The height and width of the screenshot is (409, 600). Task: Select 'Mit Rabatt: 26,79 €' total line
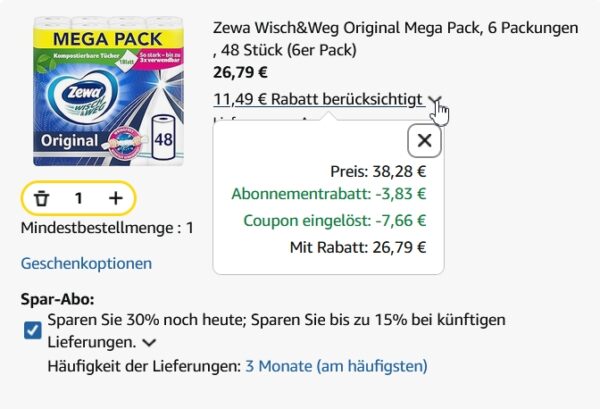point(358,248)
